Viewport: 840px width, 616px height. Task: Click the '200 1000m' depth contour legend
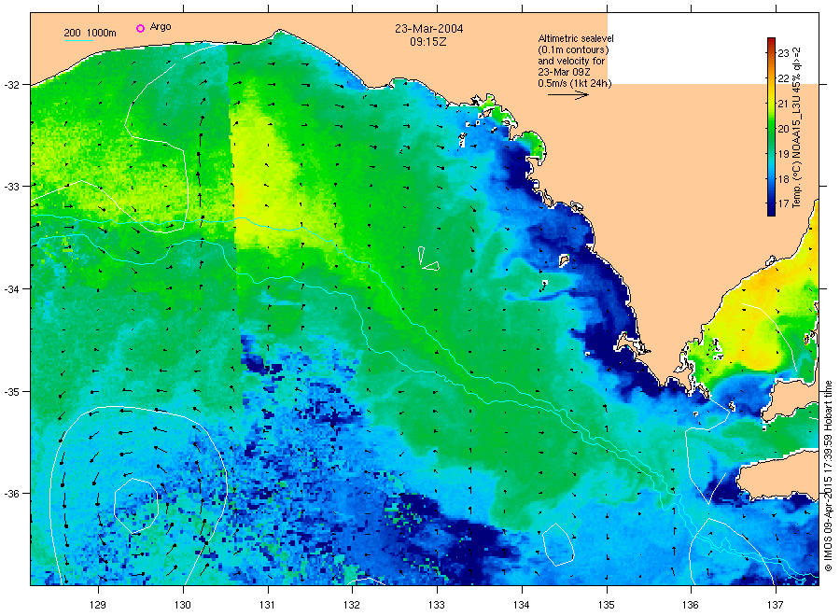point(90,33)
